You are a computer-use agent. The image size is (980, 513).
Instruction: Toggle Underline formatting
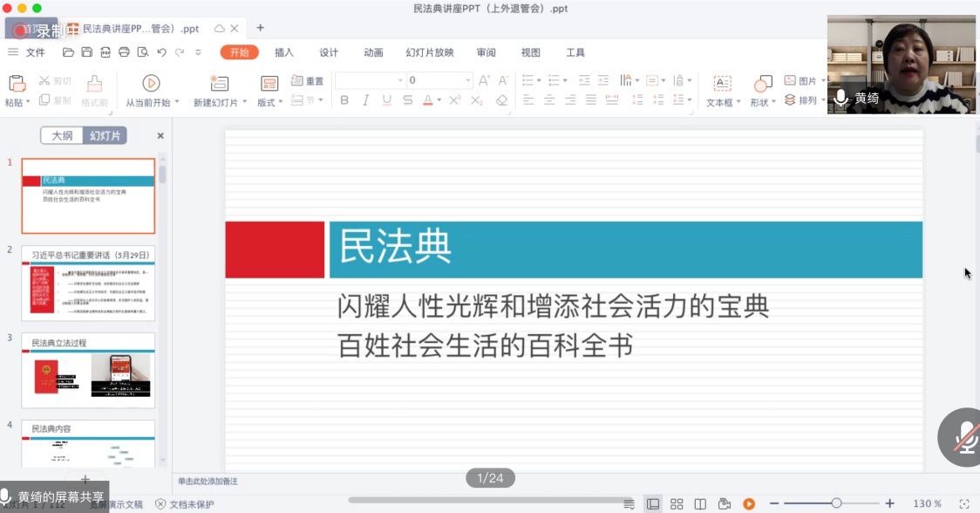click(x=386, y=100)
